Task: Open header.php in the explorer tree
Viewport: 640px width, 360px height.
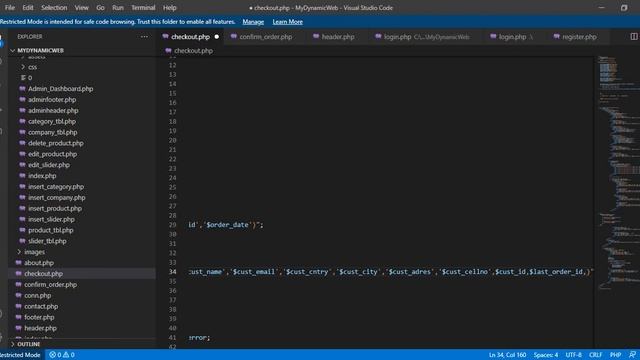Action: coord(40,328)
